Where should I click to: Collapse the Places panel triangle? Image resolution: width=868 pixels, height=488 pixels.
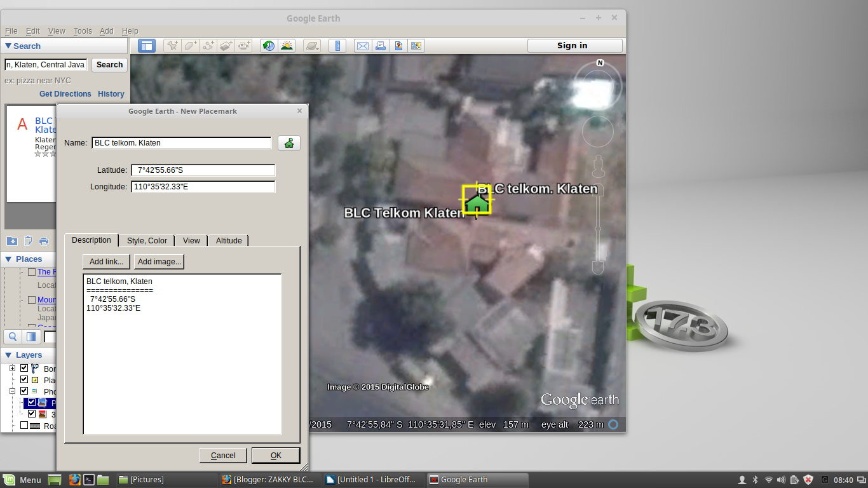point(8,259)
